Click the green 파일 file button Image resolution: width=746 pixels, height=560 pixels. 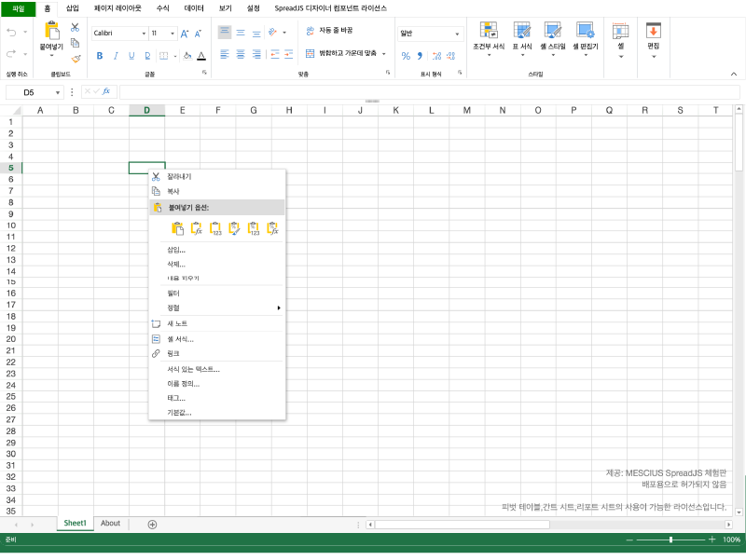coord(18,8)
